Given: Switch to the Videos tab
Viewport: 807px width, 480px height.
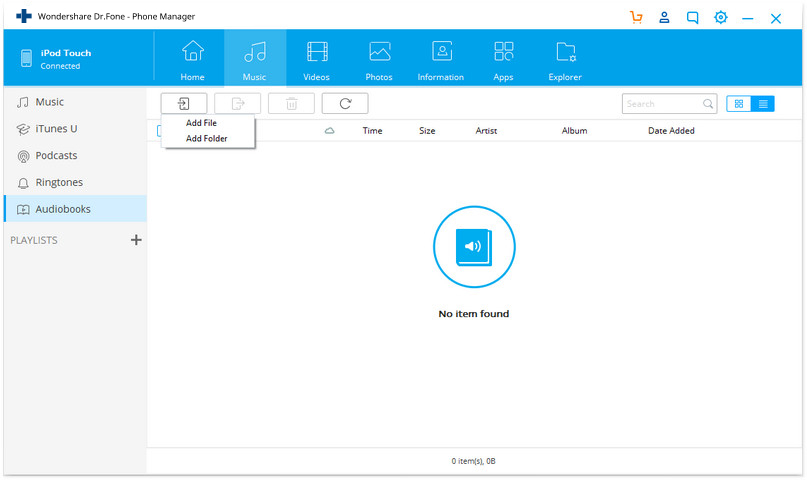Looking at the screenshot, I should coord(317,59).
